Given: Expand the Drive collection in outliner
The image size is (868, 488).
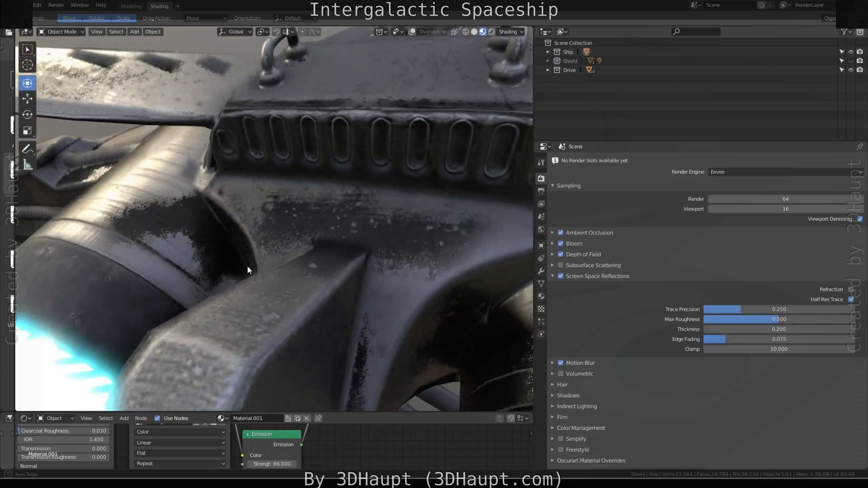Looking at the screenshot, I should [x=547, y=70].
